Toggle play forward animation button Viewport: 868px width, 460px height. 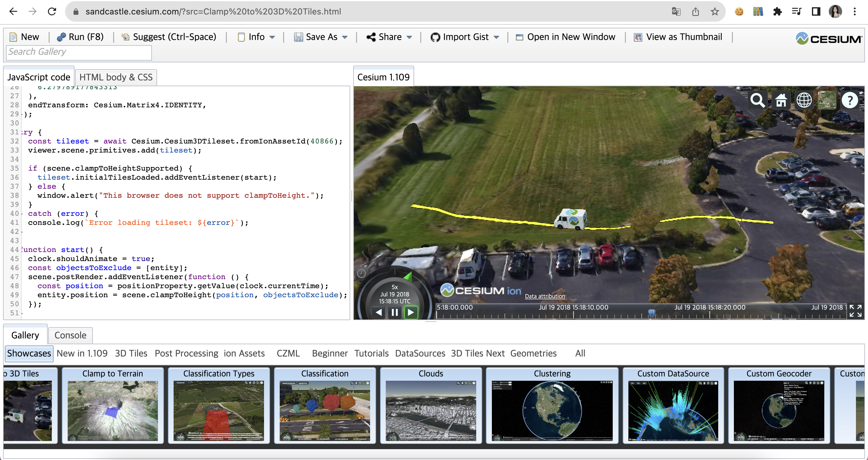click(x=411, y=312)
